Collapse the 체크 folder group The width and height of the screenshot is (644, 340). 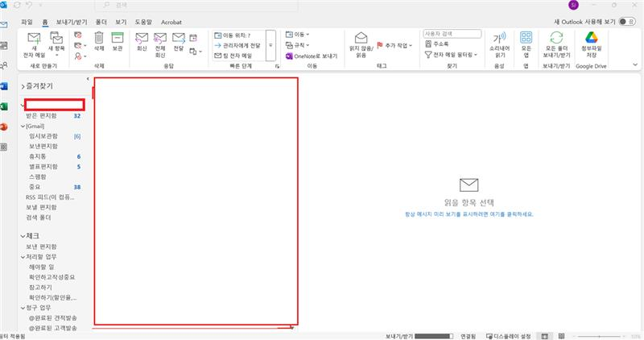23,236
